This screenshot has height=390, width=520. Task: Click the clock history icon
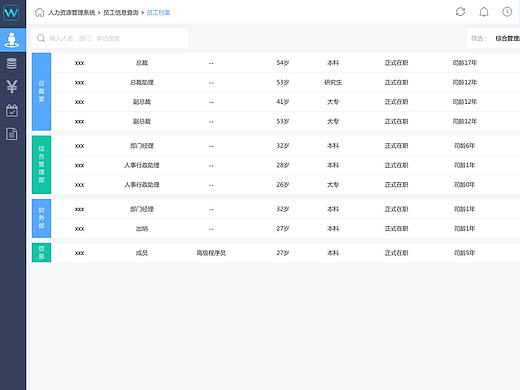point(507,12)
